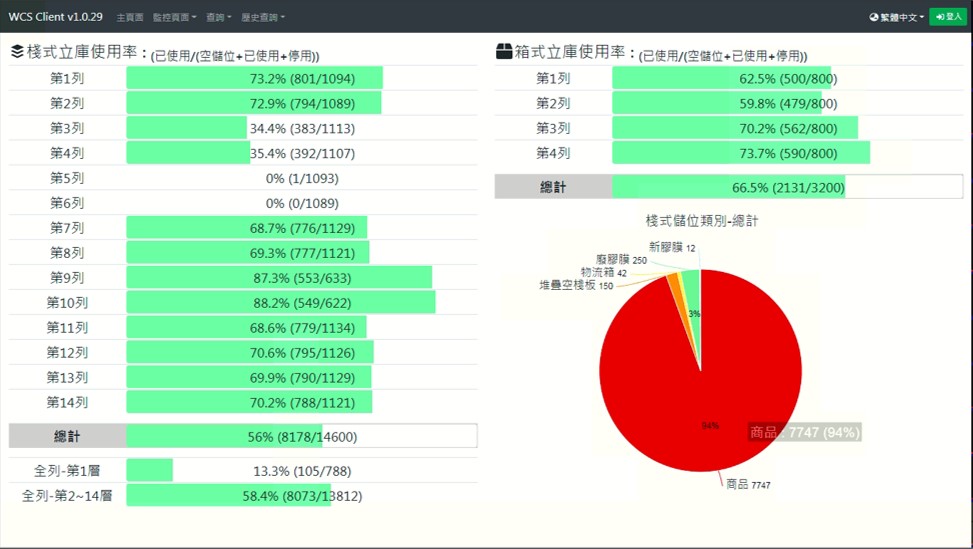Image resolution: width=973 pixels, height=549 pixels.
Task: Click the 第9列 row label
Action: click(67, 278)
